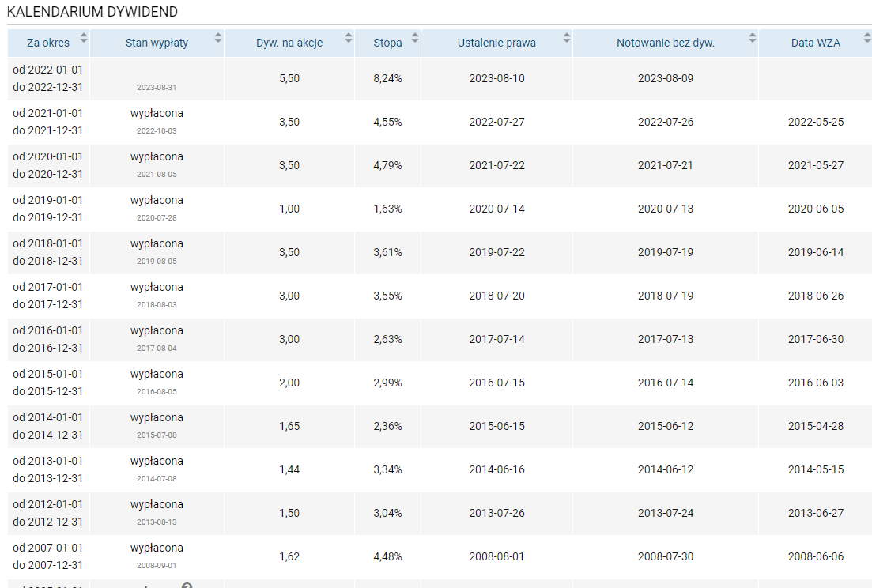Click yield 8,24%

coord(387,78)
